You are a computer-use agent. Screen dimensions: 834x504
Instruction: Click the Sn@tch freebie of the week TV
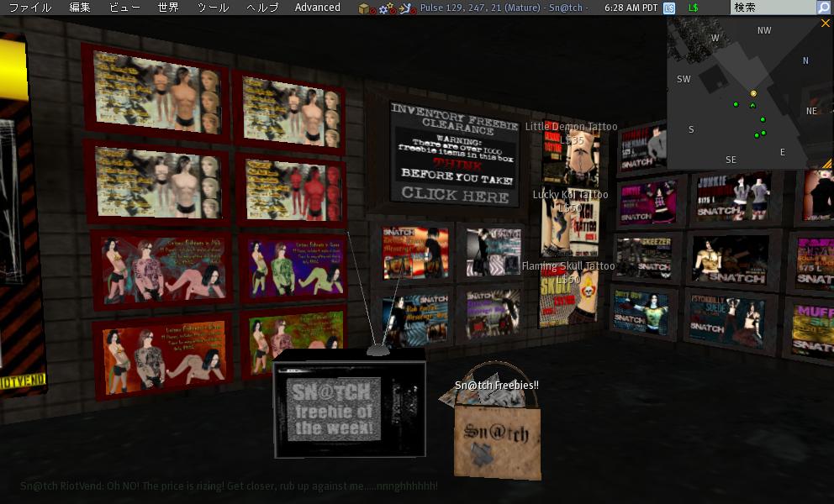(x=350, y=409)
